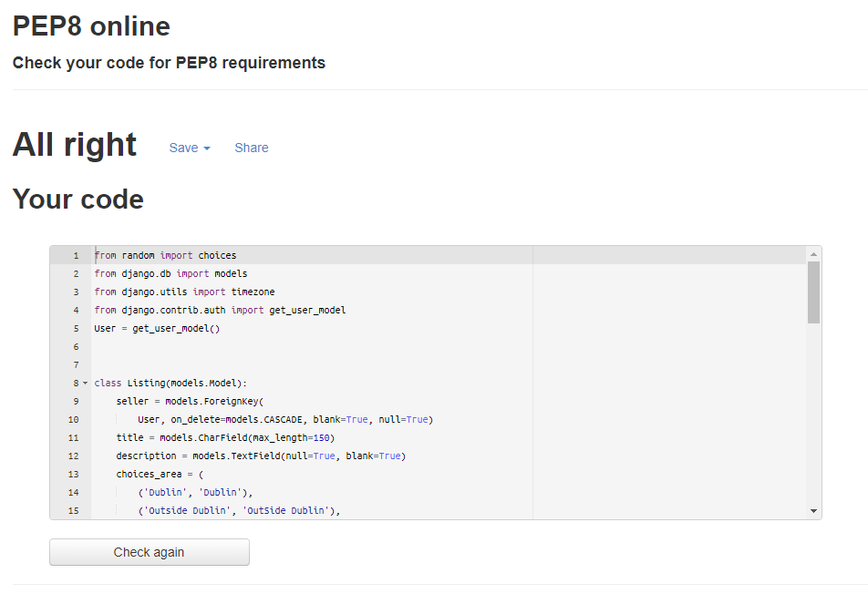Collapse the Listing class fold triangle
Image resolution: width=868 pixels, height=594 pixels.
(83, 383)
